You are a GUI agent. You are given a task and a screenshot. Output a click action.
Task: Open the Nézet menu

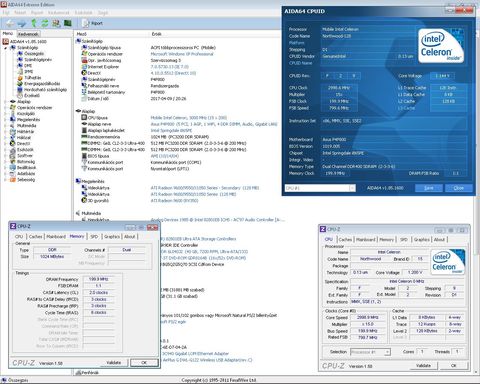coord(20,12)
